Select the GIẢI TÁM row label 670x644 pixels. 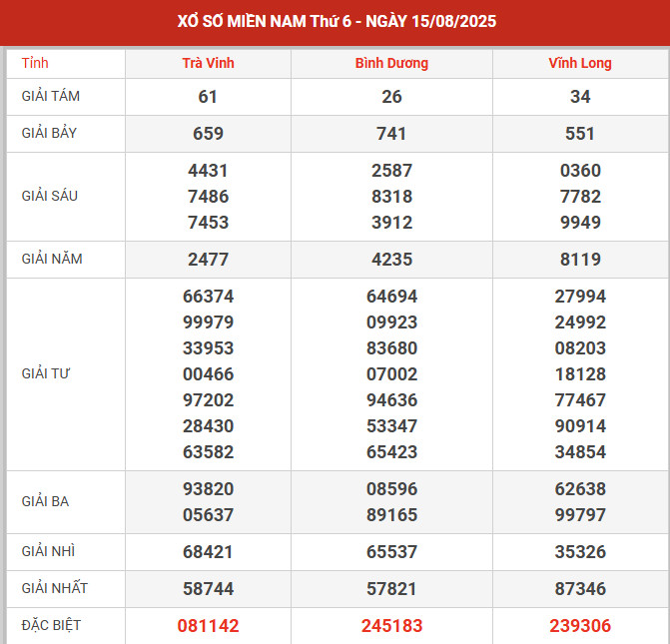[x=51, y=97]
